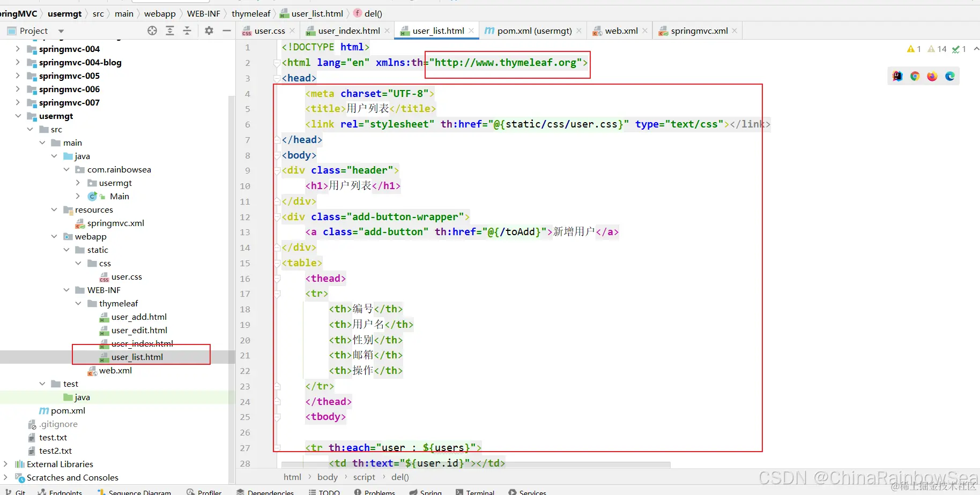Collapse the usermgt module node

18,116
